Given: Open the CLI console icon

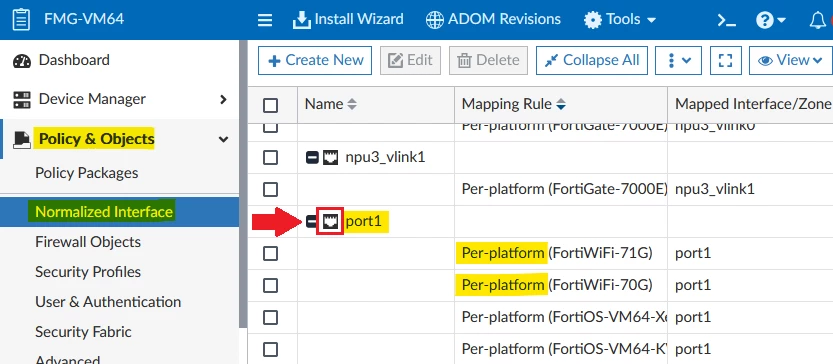Looking at the screenshot, I should (726, 20).
